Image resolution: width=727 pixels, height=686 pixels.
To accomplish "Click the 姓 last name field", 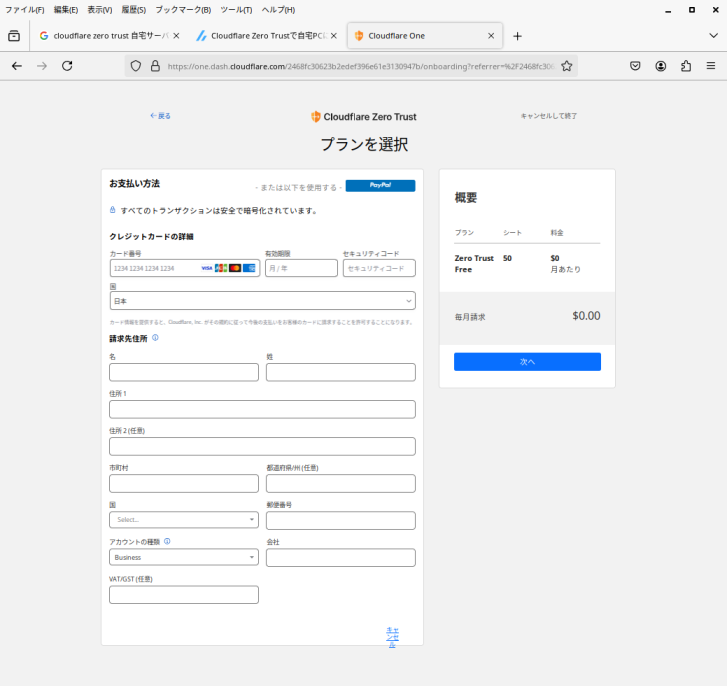I will [341, 372].
